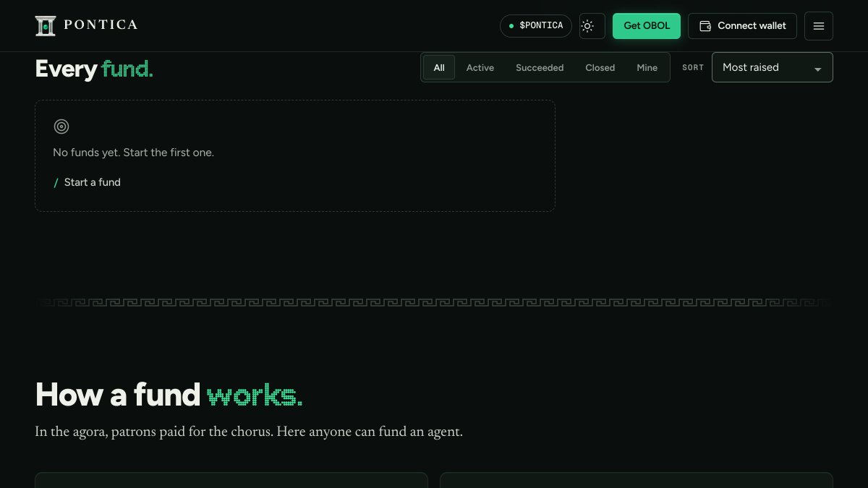Screen dimensions: 868x488
Task: Open the $PONTICA token pill
Action: 536,26
